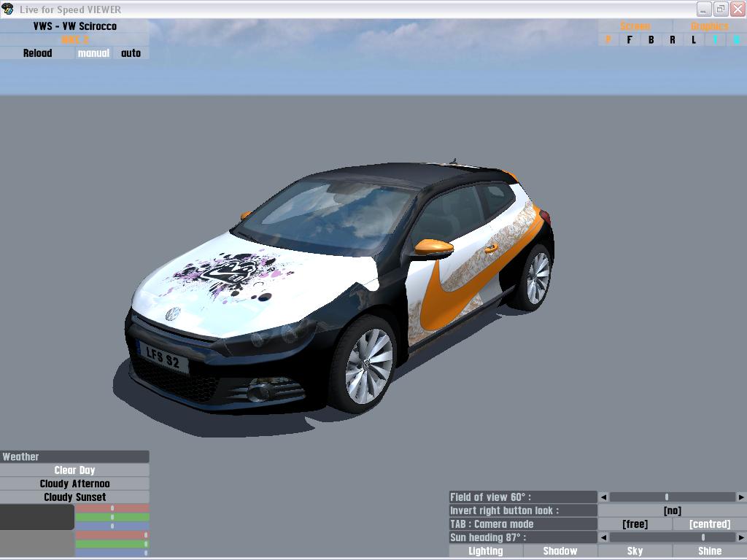The image size is (747, 560).
Task: Open the Screen options tab
Action: (635, 26)
